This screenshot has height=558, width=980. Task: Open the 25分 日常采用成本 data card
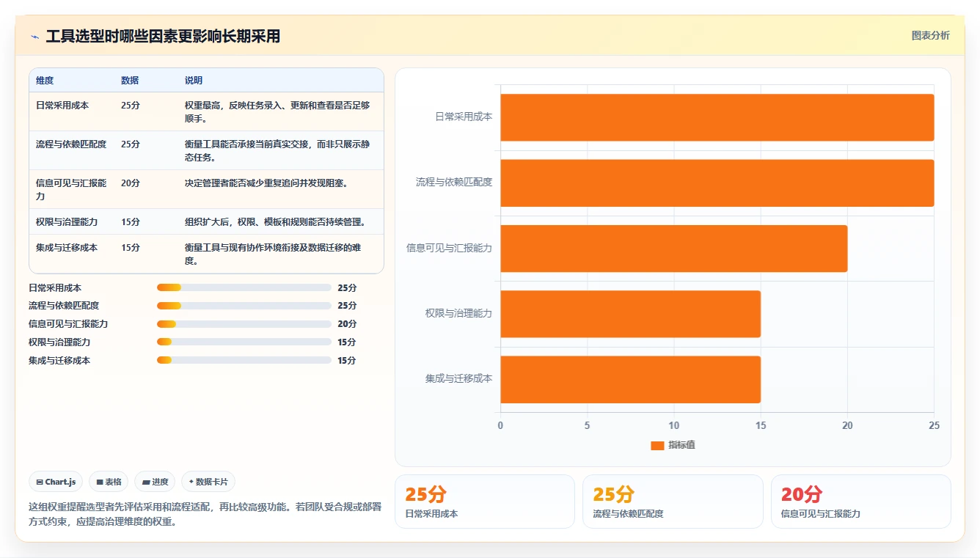click(485, 502)
